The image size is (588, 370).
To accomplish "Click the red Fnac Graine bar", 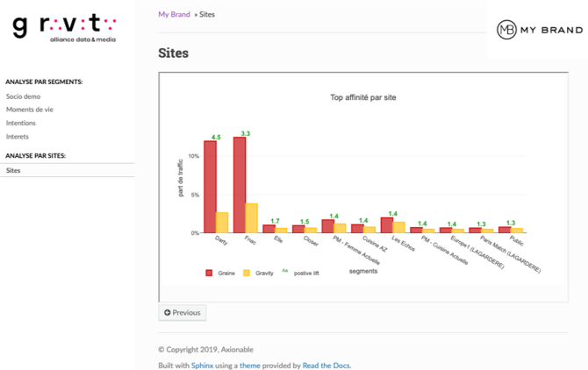I will pos(240,185).
